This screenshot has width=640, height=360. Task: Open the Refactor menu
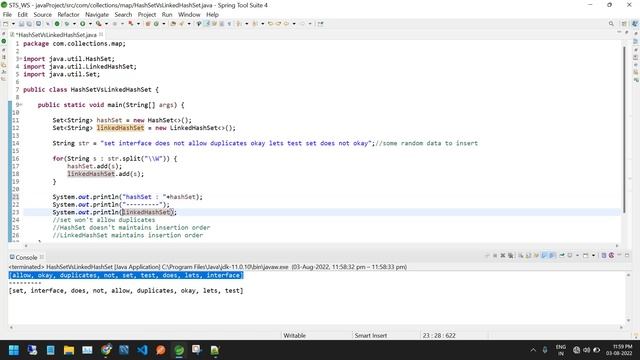click(68, 14)
